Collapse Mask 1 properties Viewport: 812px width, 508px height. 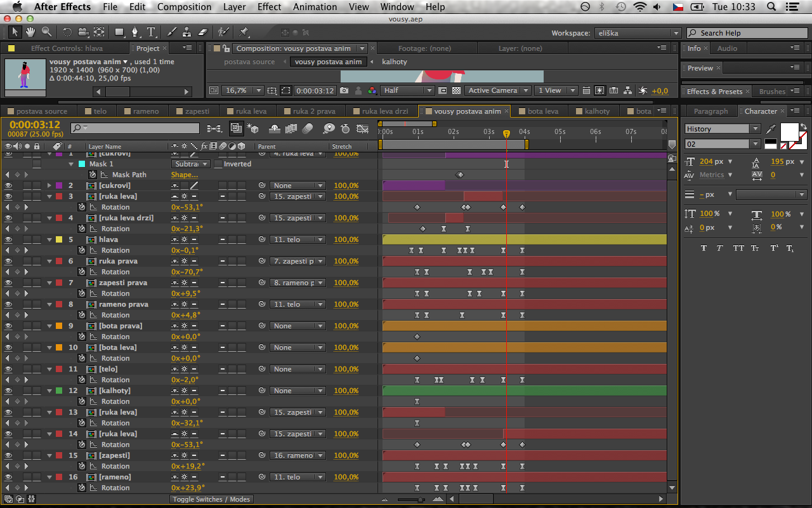[x=71, y=164]
